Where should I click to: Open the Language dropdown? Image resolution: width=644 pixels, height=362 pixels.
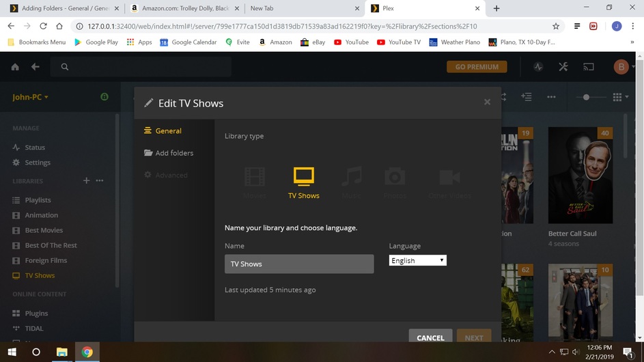click(x=418, y=260)
